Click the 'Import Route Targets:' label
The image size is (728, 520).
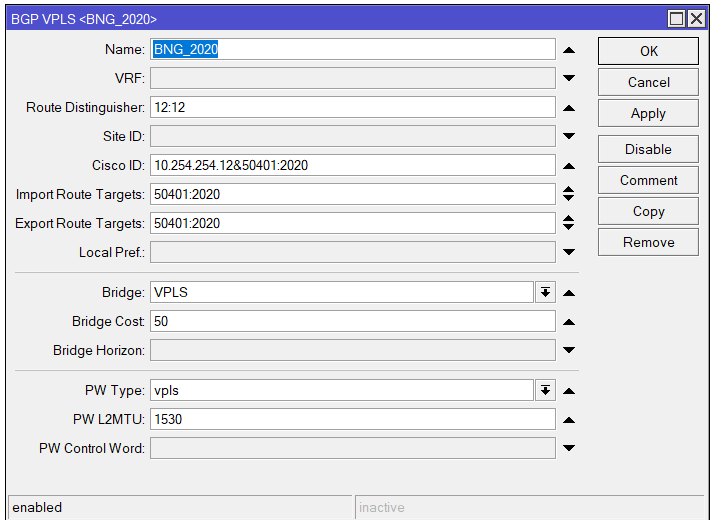click(x=80, y=194)
